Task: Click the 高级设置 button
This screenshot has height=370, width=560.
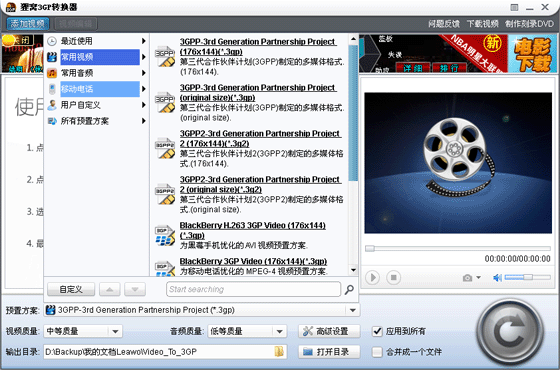Action: tap(329, 331)
